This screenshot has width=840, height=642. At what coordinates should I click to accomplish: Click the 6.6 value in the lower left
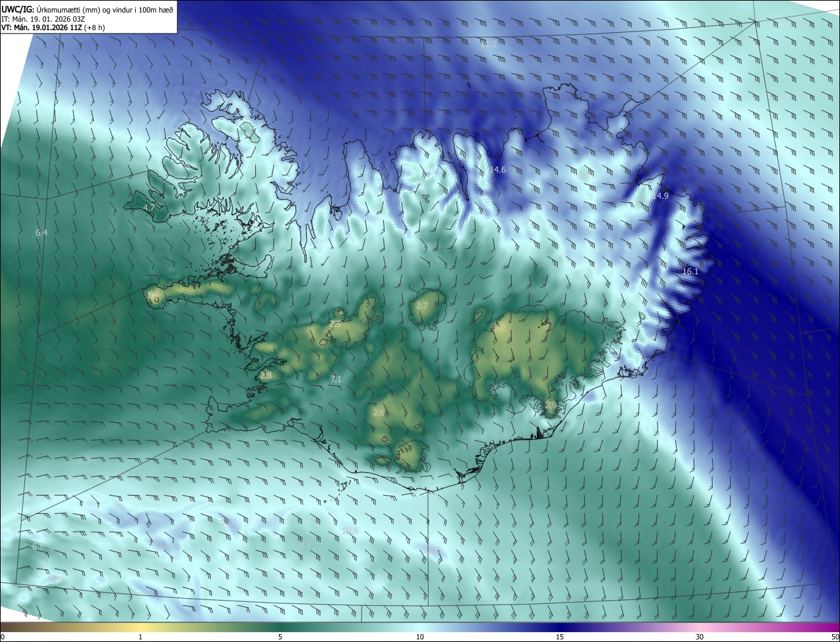point(38,547)
